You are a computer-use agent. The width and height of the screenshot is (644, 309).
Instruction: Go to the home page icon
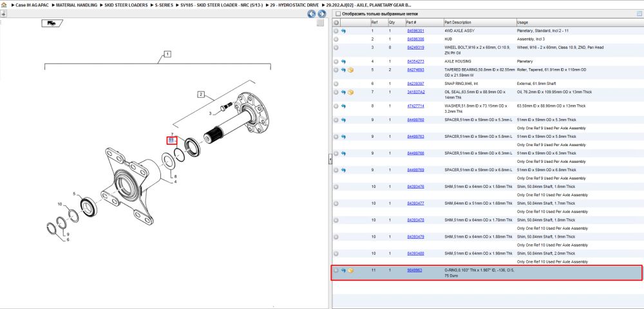click(3, 5)
